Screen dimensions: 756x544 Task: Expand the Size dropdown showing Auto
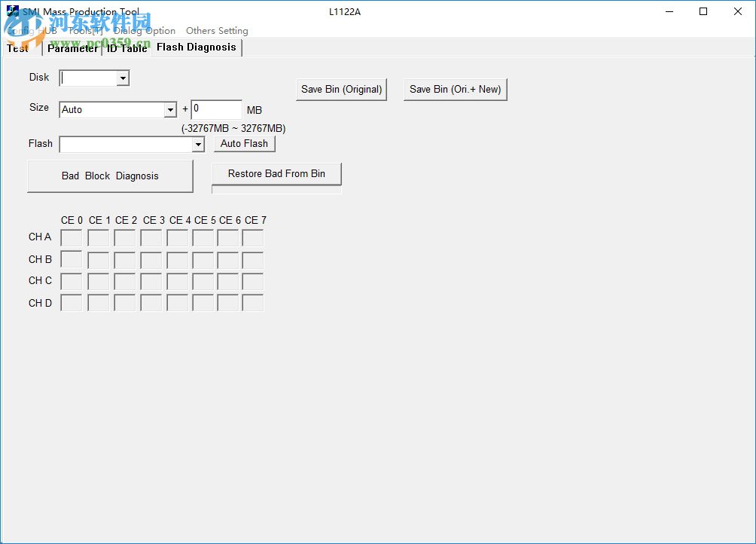click(x=170, y=110)
